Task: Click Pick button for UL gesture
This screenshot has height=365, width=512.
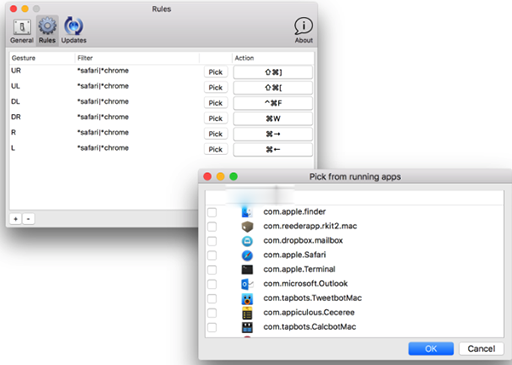Action: 216,87
